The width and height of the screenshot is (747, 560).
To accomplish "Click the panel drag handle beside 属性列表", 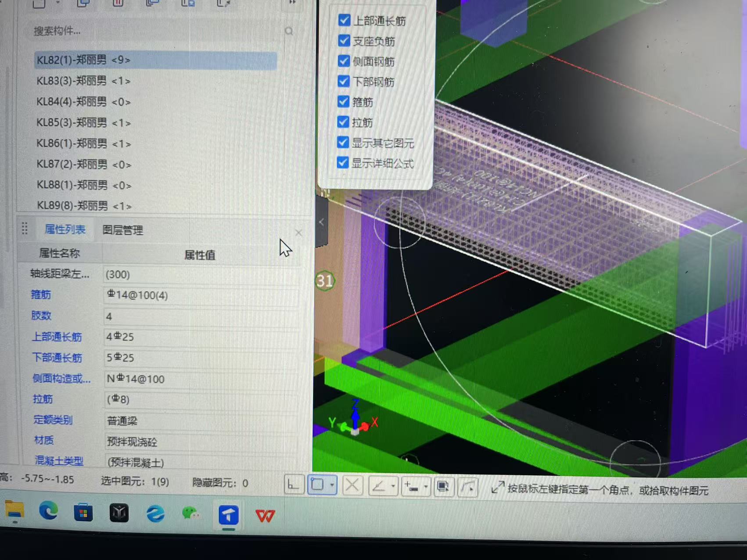I will click(x=25, y=228).
